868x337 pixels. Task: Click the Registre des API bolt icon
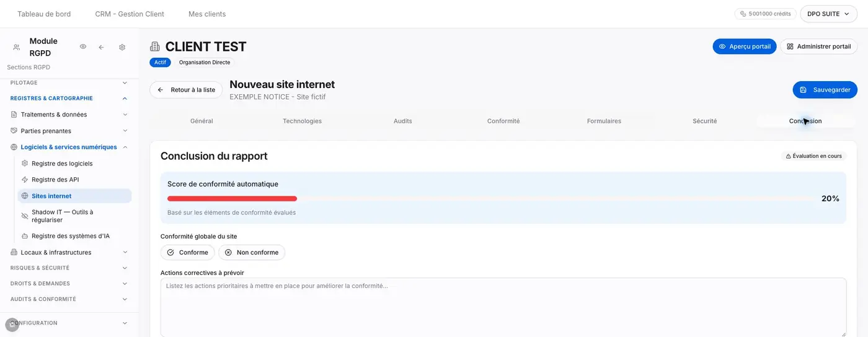point(25,180)
